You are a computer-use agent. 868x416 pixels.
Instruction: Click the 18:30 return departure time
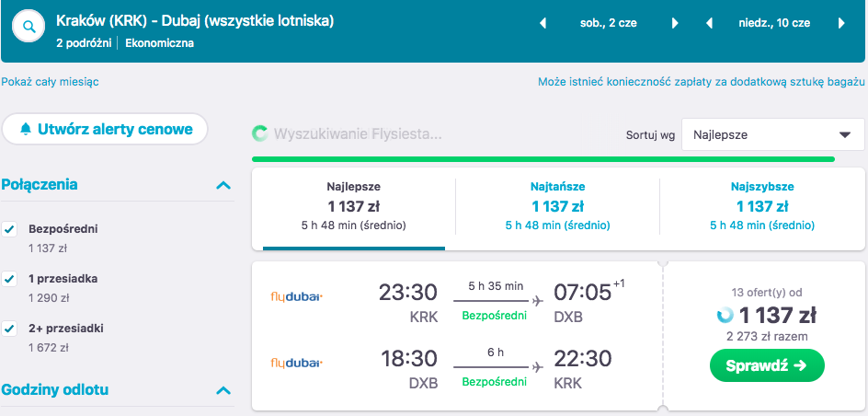408,359
